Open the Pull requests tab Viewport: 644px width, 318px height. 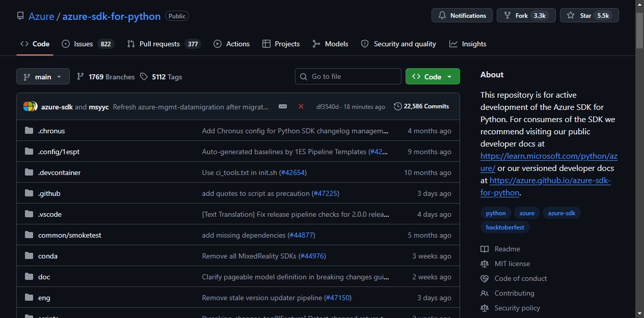tap(164, 44)
